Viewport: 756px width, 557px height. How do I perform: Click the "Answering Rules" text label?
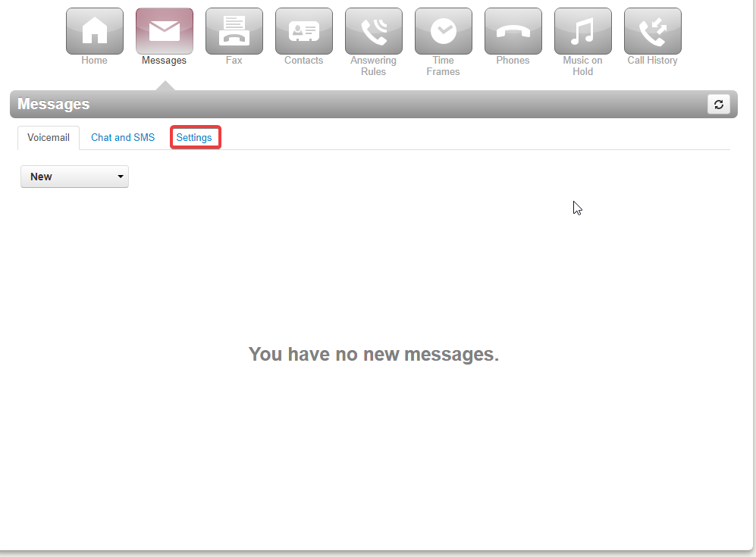[x=373, y=66]
